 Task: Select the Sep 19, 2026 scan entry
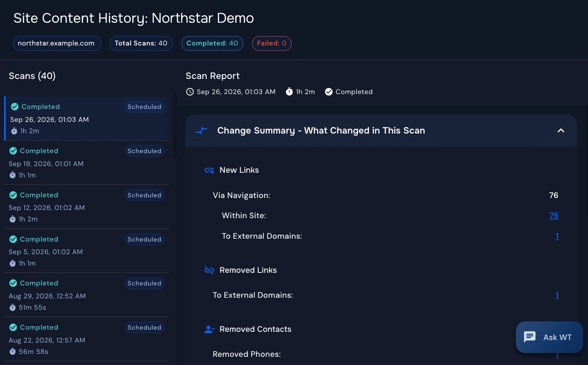87,163
